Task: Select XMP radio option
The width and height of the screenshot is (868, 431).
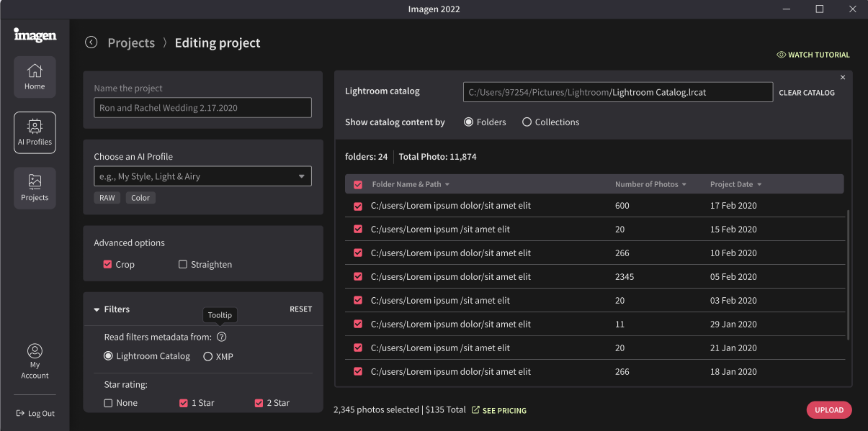Action: 208,356
